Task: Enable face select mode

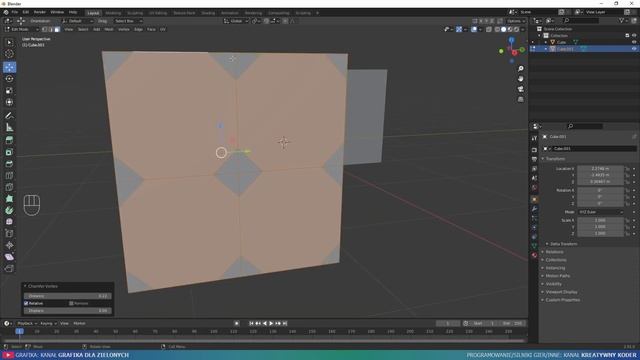Action: (57, 29)
